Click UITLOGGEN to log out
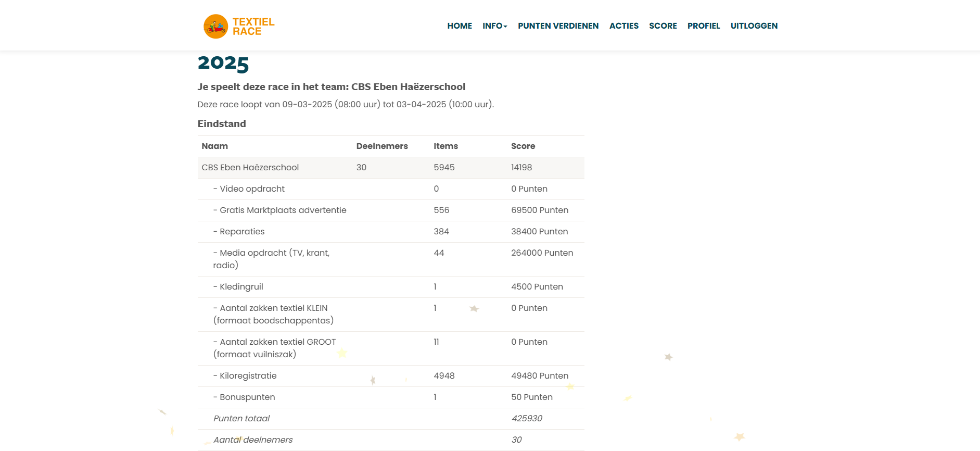Screen dimensions: 980x451 pyautogui.click(x=754, y=26)
